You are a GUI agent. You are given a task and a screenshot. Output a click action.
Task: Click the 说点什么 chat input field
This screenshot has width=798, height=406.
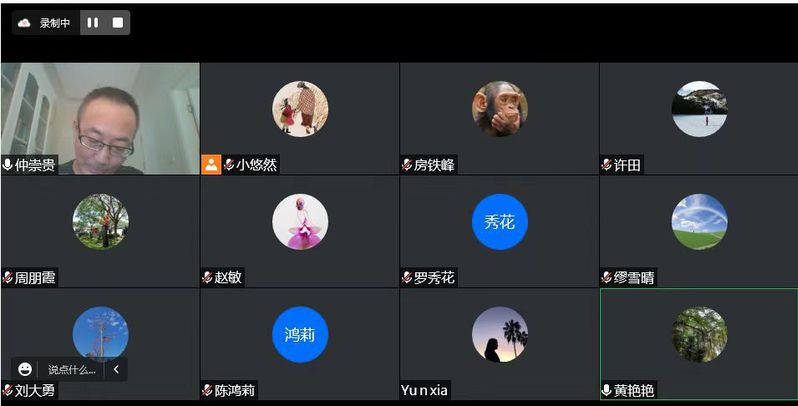coord(71,369)
